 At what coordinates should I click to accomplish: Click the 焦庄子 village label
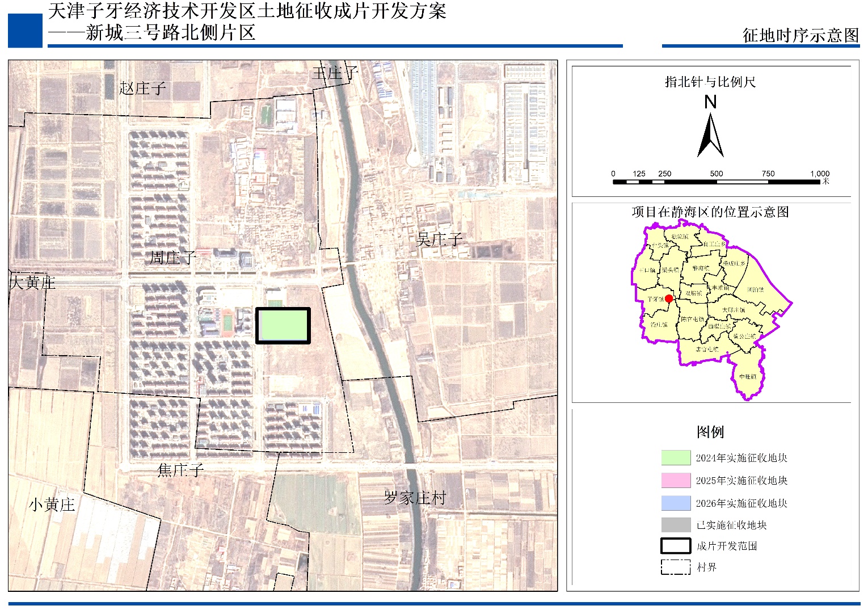click(x=180, y=470)
